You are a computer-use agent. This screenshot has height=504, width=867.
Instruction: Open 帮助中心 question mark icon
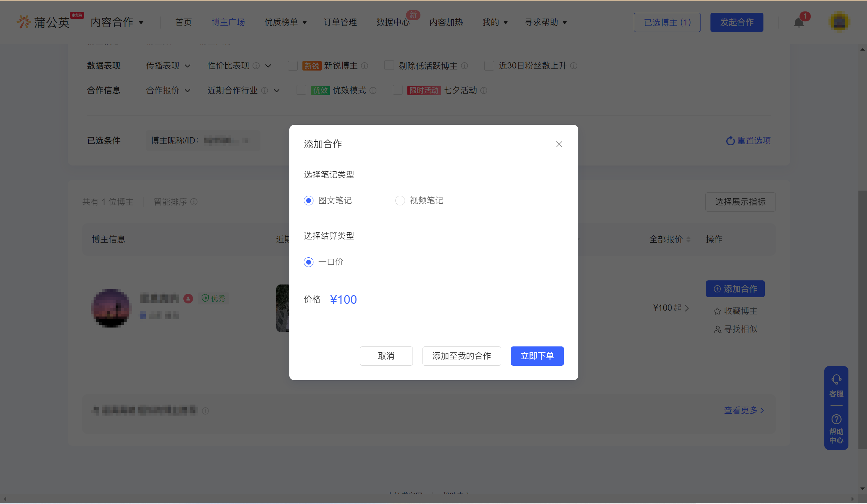click(x=836, y=419)
